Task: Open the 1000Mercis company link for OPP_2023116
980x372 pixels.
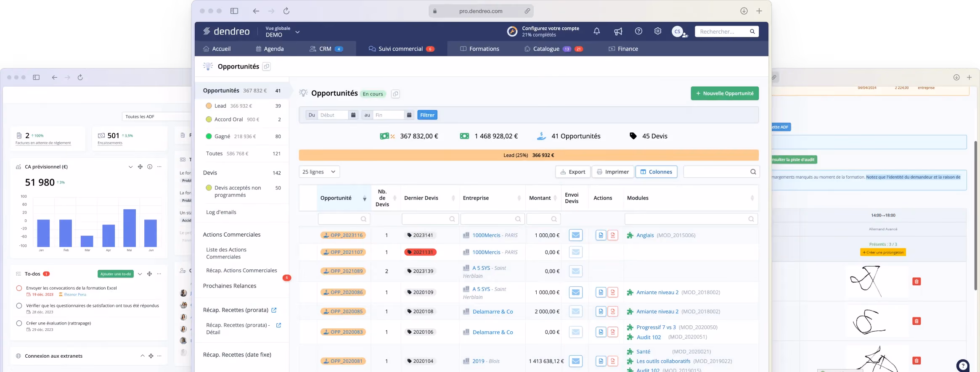Action: (486, 235)
